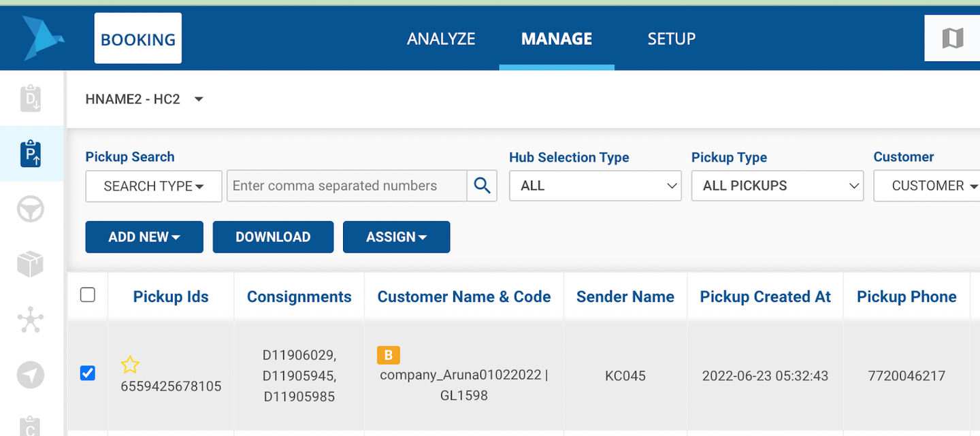Screen dimensions: 980x436
Task: Click the bird logo icon
Action: 42,39
